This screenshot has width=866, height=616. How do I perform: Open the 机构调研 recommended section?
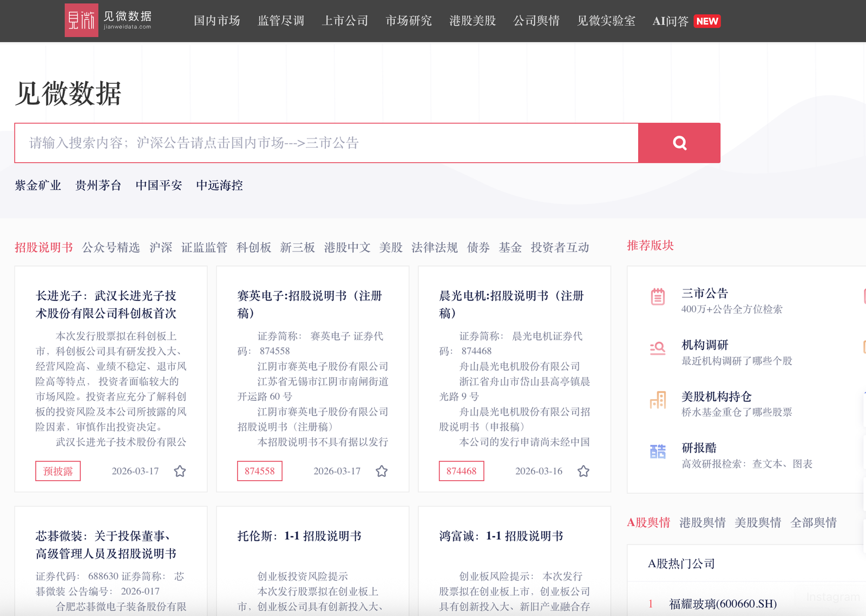pos(705,345)
